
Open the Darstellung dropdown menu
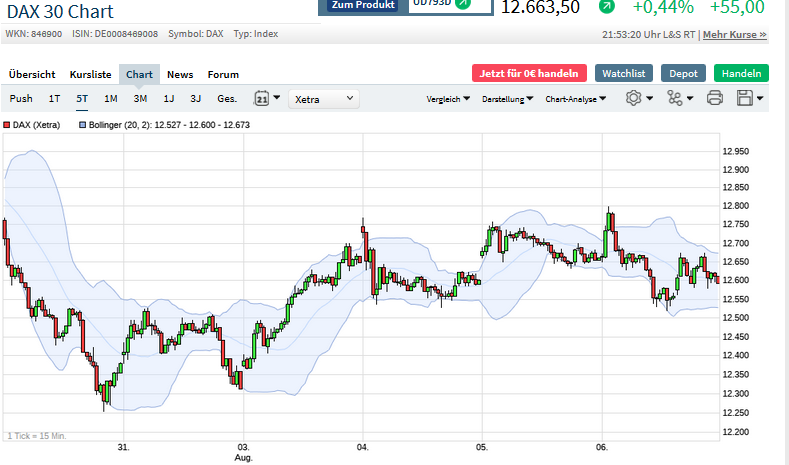(x=507, y=99)
